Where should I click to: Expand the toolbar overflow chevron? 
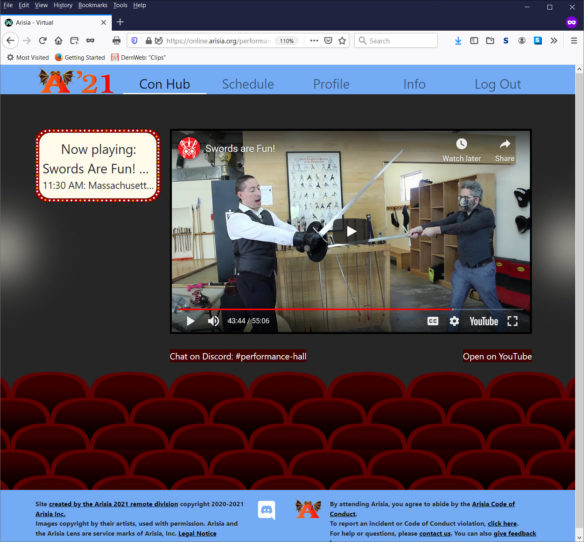point(554,41)
